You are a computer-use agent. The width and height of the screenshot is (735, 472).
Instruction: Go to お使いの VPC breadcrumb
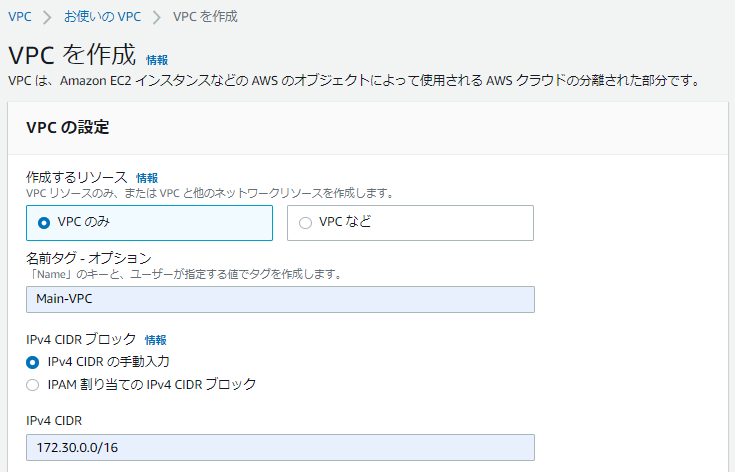pyautogui.click(x=101, y=16)
